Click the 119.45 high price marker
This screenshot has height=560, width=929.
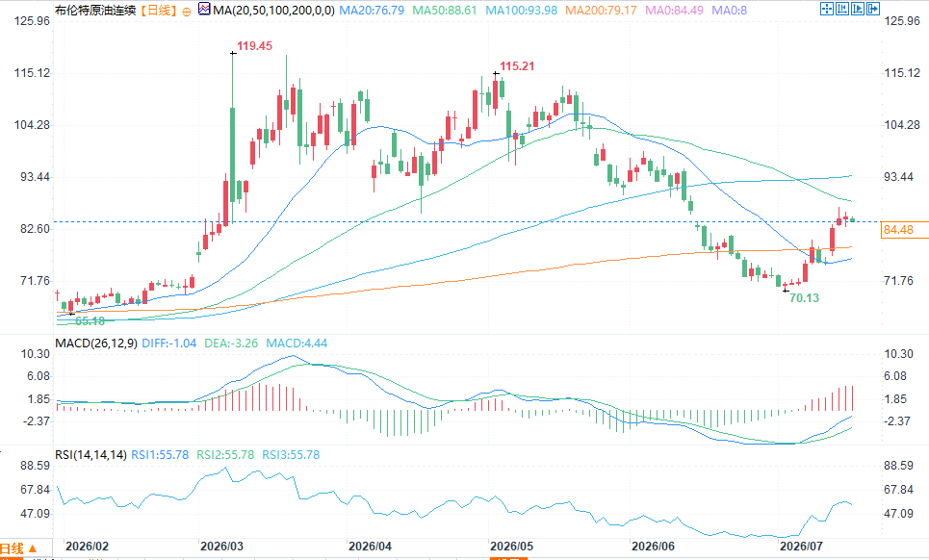tap(255, 46)
